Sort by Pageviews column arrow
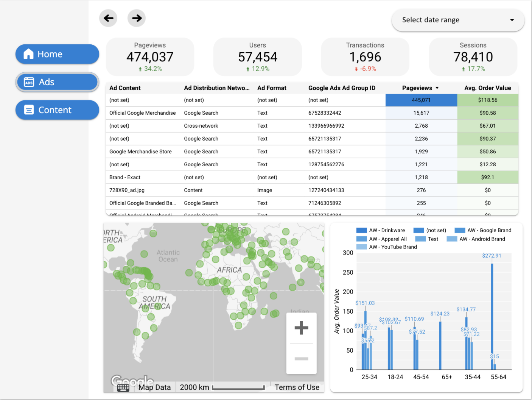 point(437,88)
